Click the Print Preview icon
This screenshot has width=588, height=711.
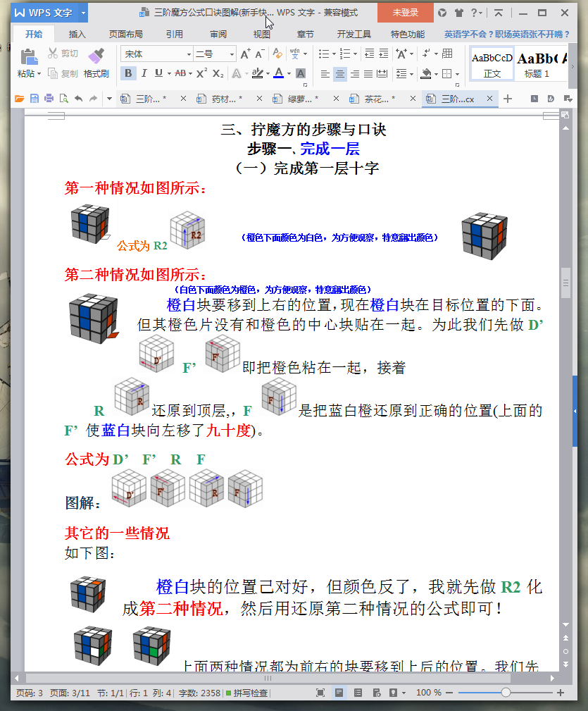point(64,99)
